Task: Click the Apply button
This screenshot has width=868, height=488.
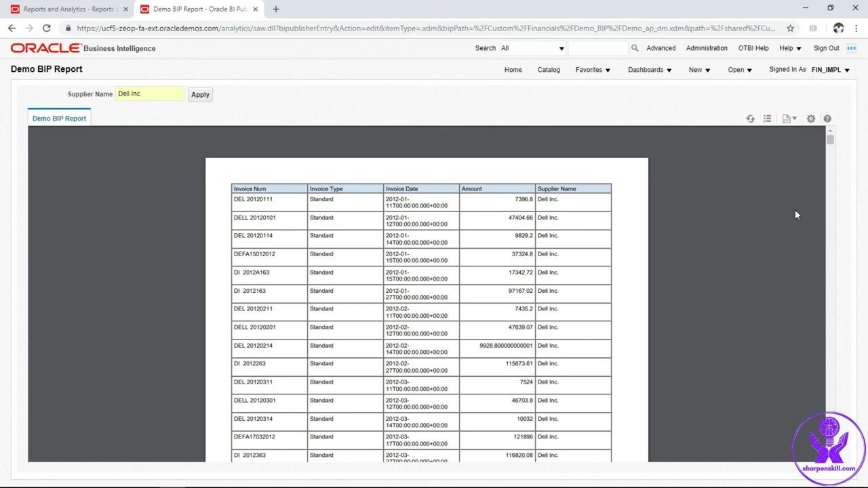Action: coord(200,95)
